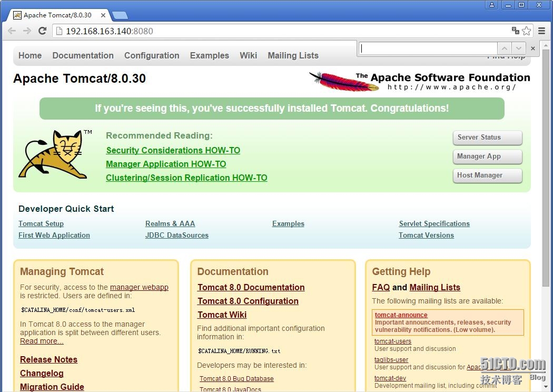Viewport: 553px width, 392px height.
Task: Follow the manager webapp link
Action: [x=139, y=287]
